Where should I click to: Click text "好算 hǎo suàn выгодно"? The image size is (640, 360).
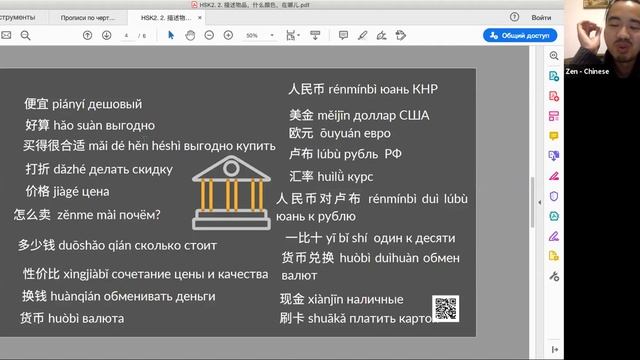(90, 125)
